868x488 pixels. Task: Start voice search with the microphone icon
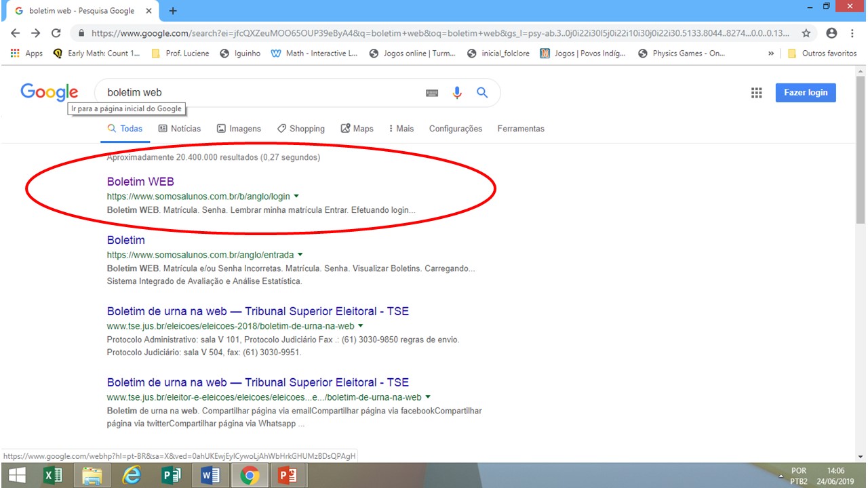(457, 93)
